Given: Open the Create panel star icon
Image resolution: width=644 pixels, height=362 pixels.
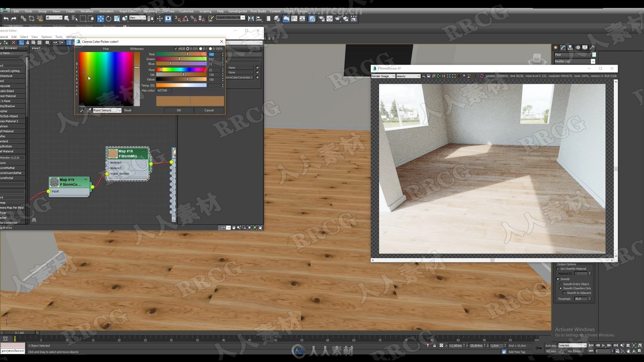Looking at the screenshot, I should pyautogui.click(x=556, y=48).
